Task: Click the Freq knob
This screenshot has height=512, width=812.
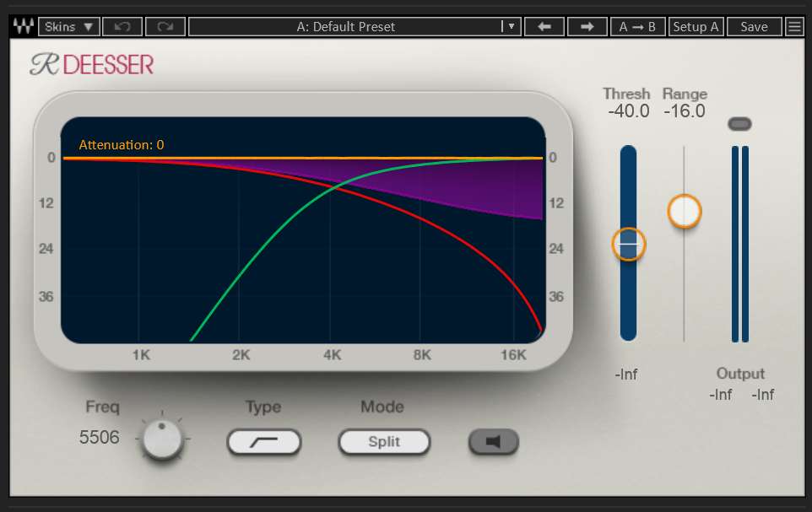Action: tap(162, 439)
